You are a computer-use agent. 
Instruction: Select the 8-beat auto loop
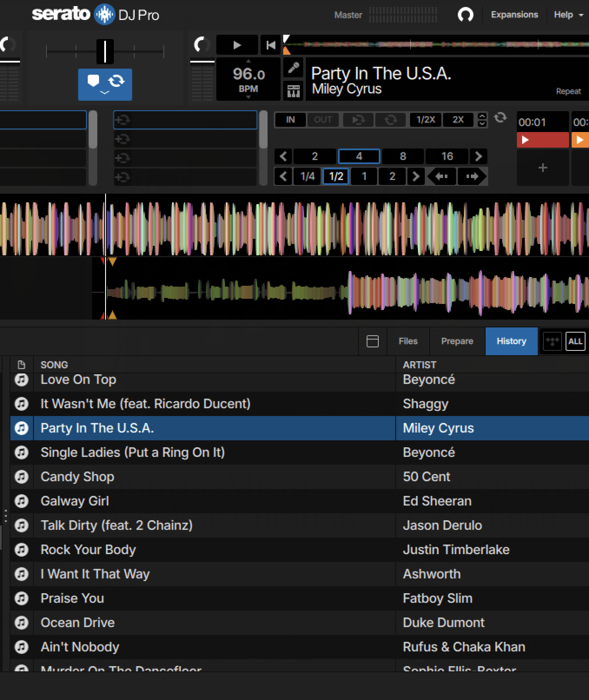coord(403,156)
